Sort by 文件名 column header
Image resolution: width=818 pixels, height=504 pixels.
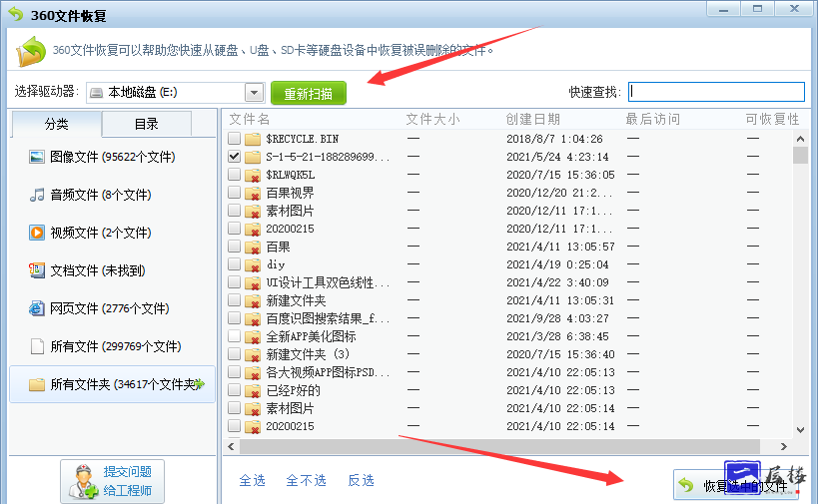click(250, 120)
